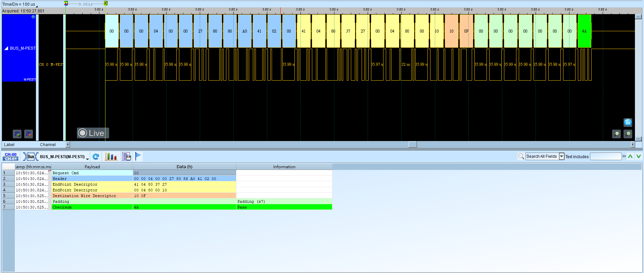The width and height of the screenshot is (644, 273).
Task: Select the Request Cmd payload row
Action: (92, 173)
